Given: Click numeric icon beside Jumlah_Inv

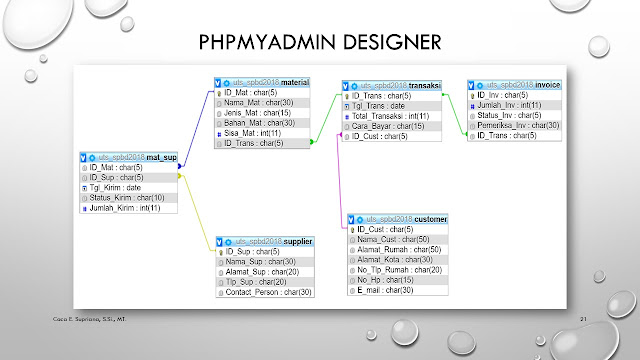Looking at the screenshot, I should click(473, 106).
